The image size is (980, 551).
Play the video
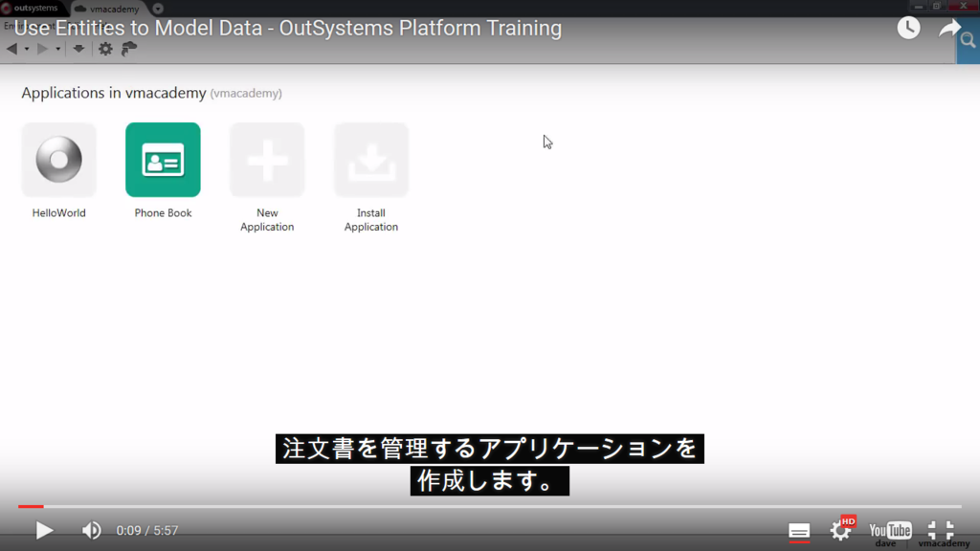click(44, 530)
